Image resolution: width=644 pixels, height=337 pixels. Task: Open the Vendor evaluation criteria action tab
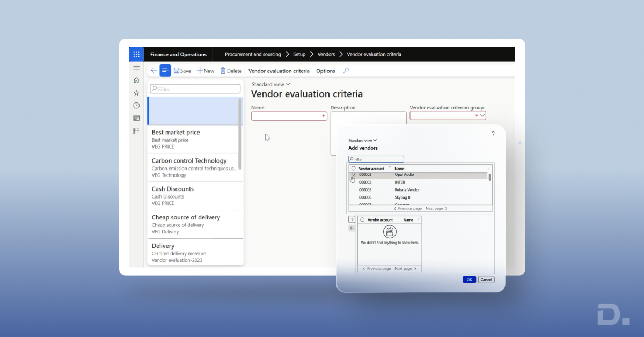[279, 71]
